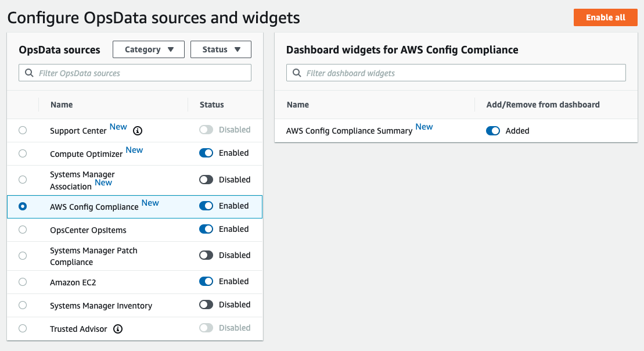Select the OpsCenter OpsItems radio button
The height and width of the screenshot is (351, 644).
click(x=23, y=229)
